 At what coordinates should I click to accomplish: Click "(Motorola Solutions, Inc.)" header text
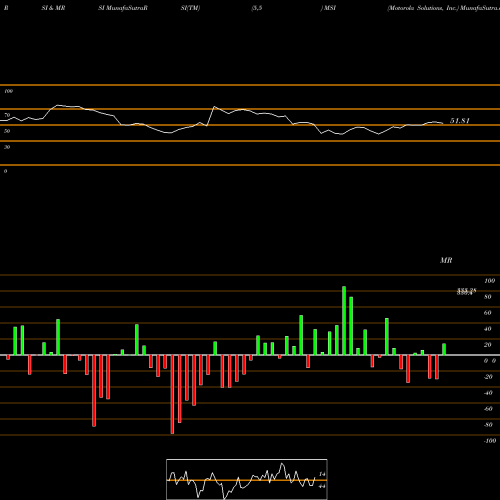pyautogui.click(x=423, y=8)
